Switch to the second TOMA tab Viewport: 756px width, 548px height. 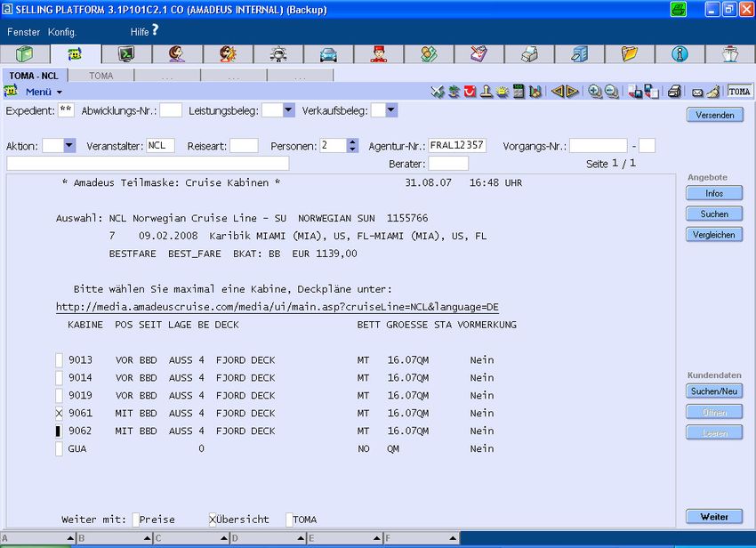point(101,76)
